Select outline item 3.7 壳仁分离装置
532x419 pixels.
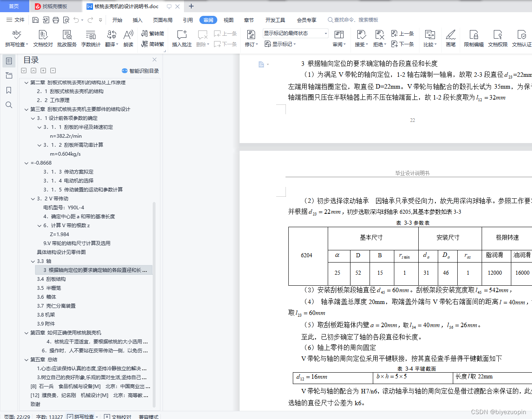click(x=56, y=306)
